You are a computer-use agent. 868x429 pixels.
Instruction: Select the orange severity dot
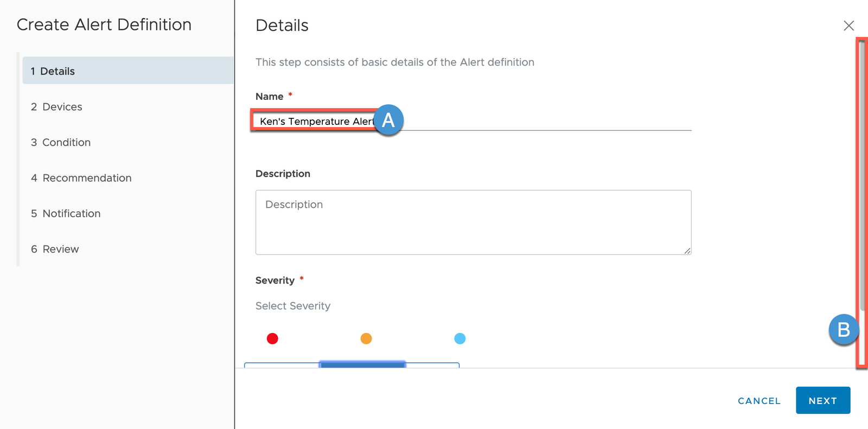pyautogui.click(x=366, y=339)
